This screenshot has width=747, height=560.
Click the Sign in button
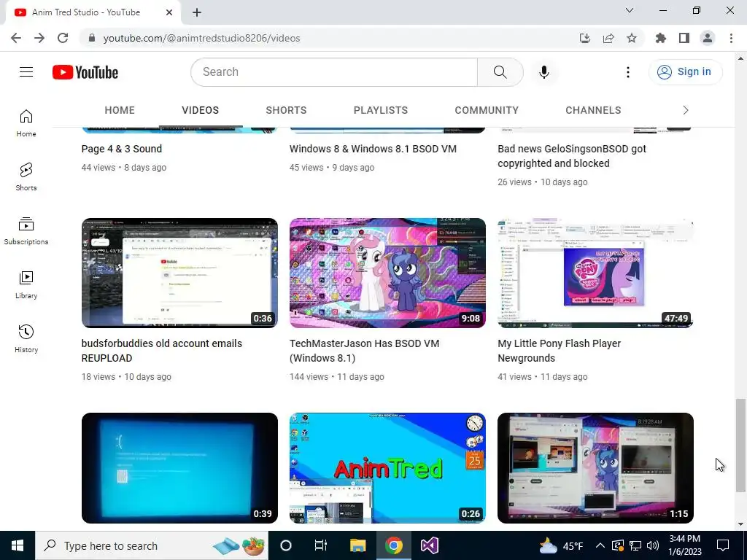point(685,72)
